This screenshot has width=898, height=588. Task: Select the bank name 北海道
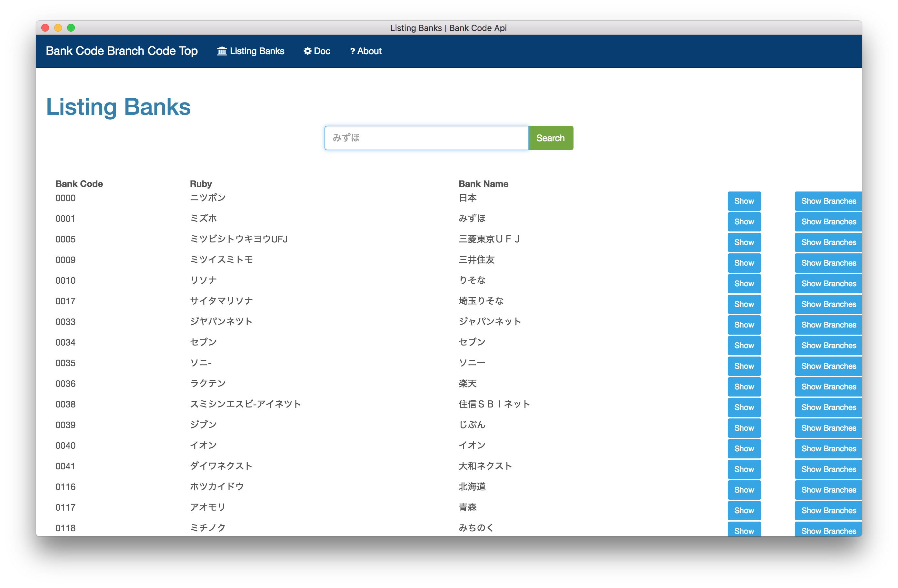[472, 486]
